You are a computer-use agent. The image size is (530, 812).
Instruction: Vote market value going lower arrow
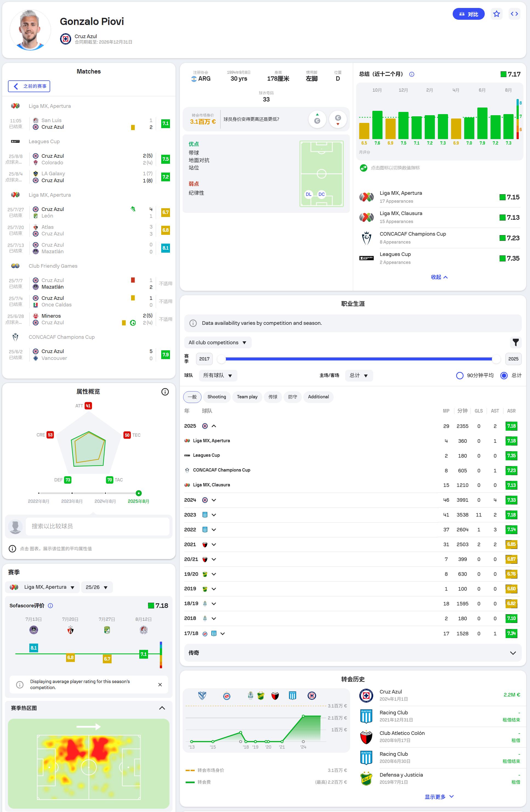(x=338, y=119)
